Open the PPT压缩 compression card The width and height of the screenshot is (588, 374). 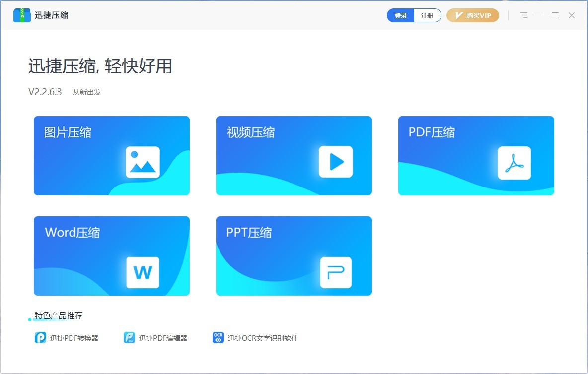tap(294, 255)
